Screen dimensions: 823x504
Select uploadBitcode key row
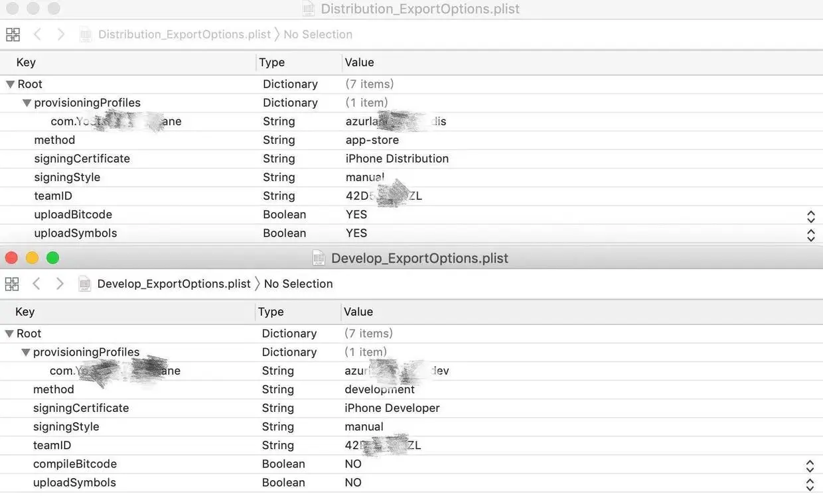[73, 215]
